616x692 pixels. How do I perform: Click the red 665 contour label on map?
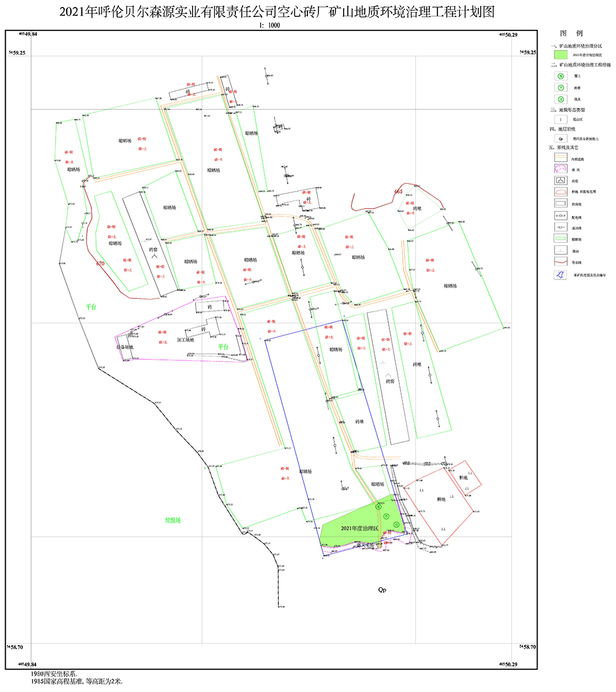click(x=398, y=192)
